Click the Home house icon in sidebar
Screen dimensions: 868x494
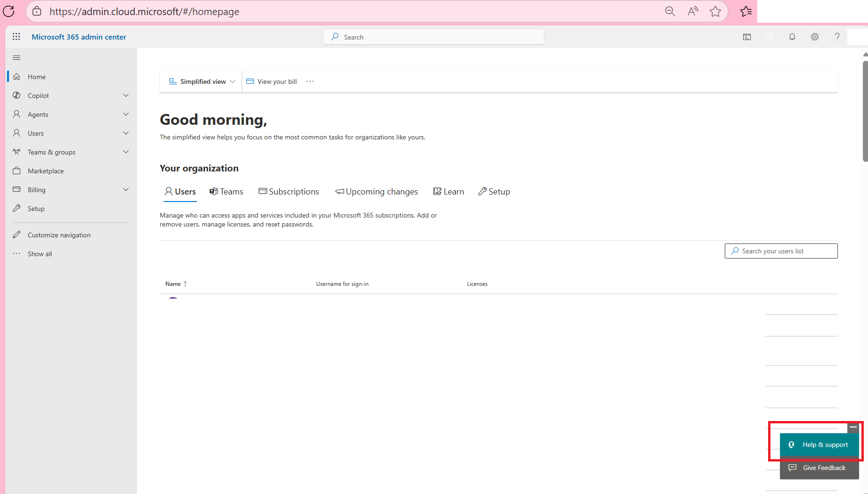click(16, 76)
